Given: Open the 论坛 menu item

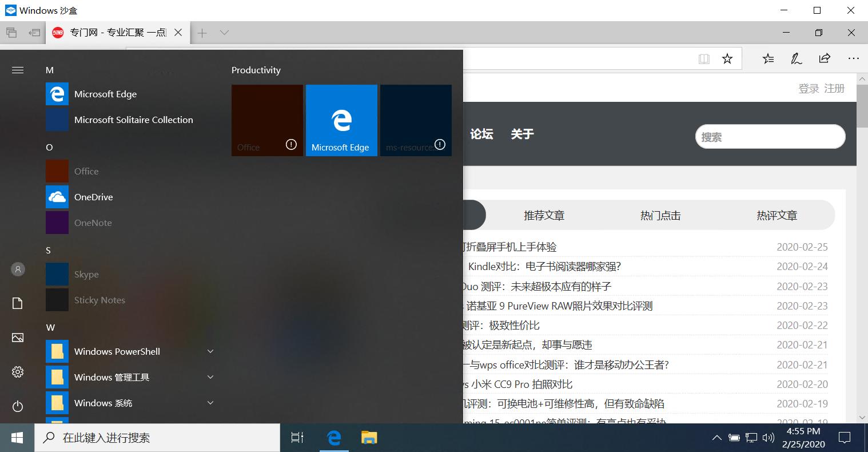Looking at the screenshot, I should coord(481,134).
